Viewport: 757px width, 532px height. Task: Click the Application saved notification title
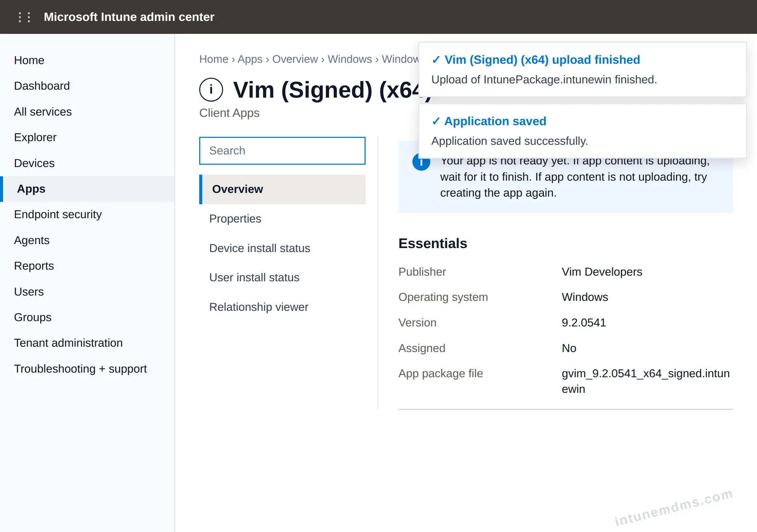click(495, 121)
